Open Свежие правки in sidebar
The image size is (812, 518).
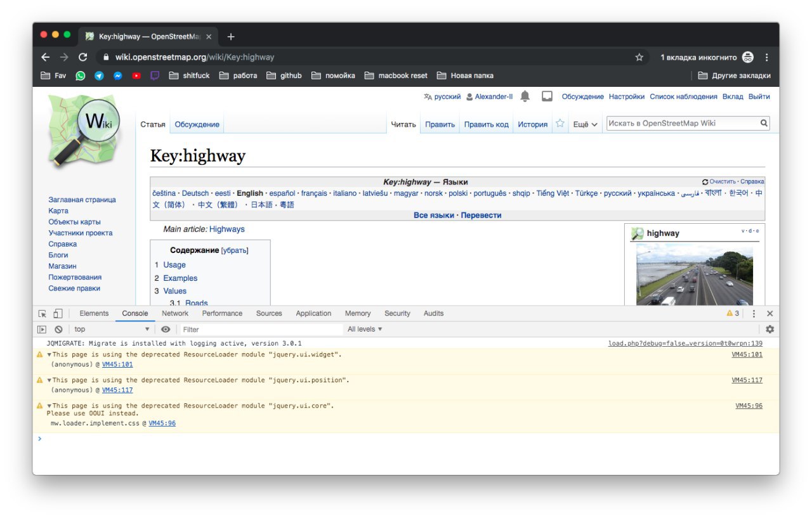coord(74,288)
